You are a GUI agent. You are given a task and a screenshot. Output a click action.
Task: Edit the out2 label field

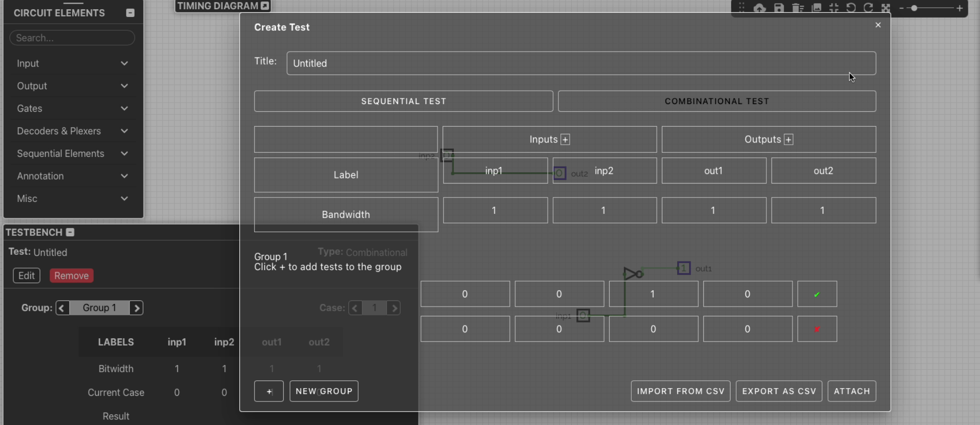point(823,171)
